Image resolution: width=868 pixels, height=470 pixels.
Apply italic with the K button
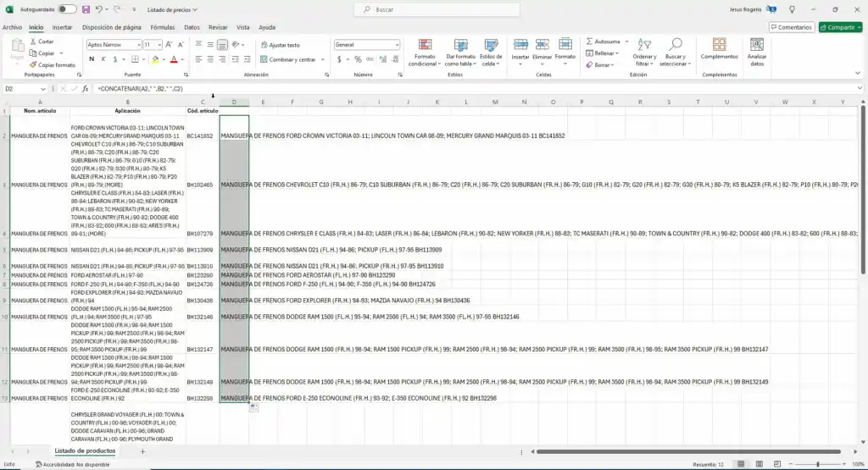(x=103, y=59)
